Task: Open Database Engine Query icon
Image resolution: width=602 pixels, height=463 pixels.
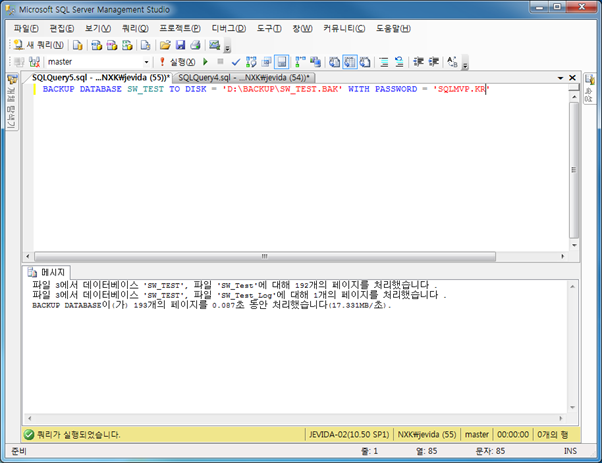Action: click(78, 45)
